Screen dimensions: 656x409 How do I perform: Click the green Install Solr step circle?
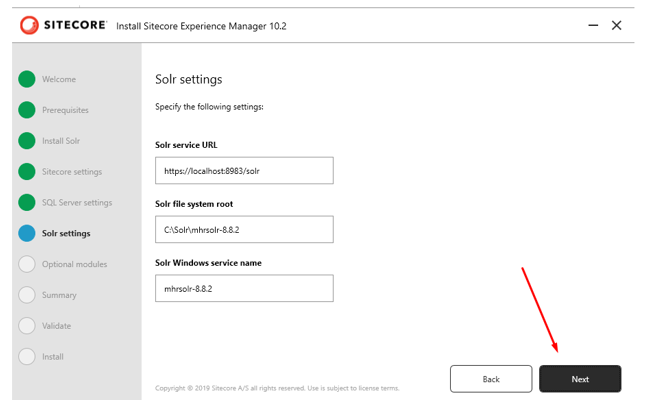pos(27,141)
